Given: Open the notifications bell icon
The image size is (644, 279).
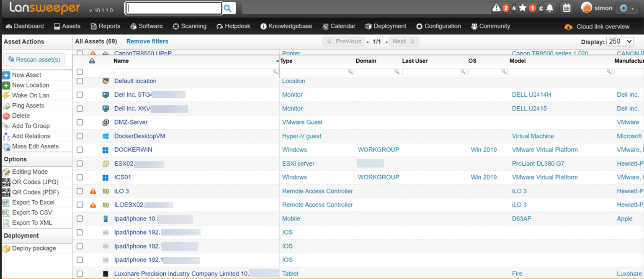Looking at the screenshot, I should tap(550, 8).
